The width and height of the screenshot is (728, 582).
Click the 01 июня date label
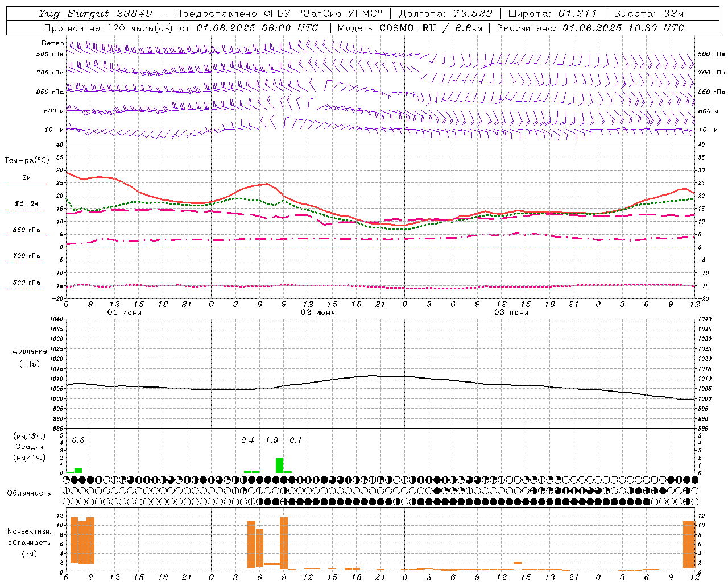click(x=125, y=313)
